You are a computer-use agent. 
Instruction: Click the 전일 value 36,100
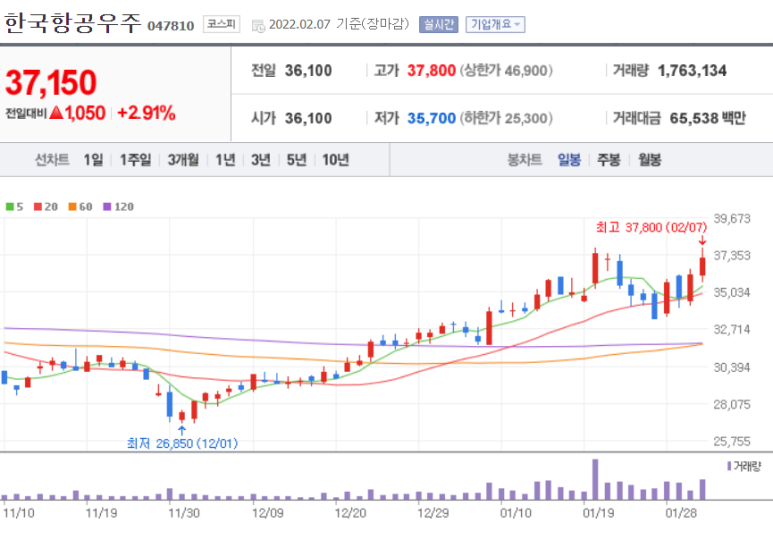tap(308, 71)
